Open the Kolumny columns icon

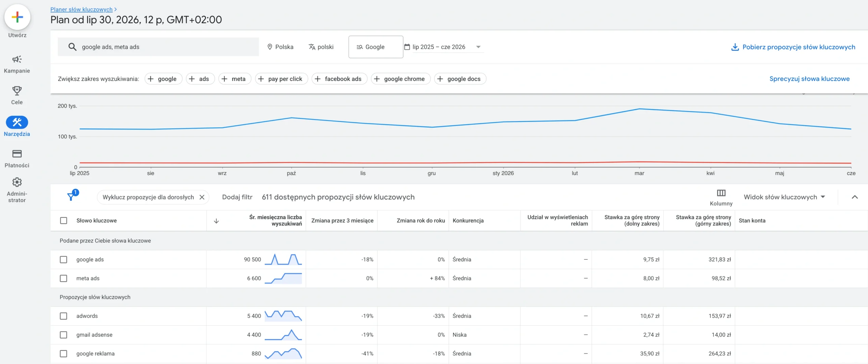coord(721,193)
